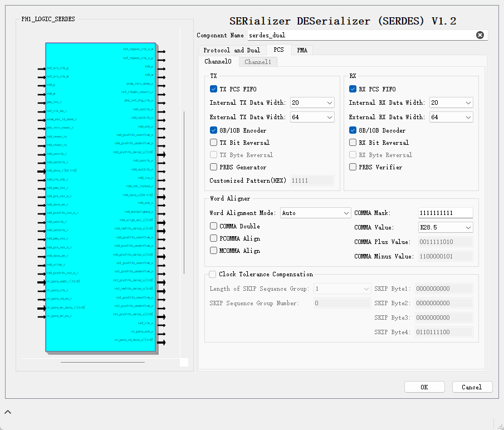Click the SKIP Sequence Group Number field
The height and width of the screenshot is (430, 504).
pos(342,303)
